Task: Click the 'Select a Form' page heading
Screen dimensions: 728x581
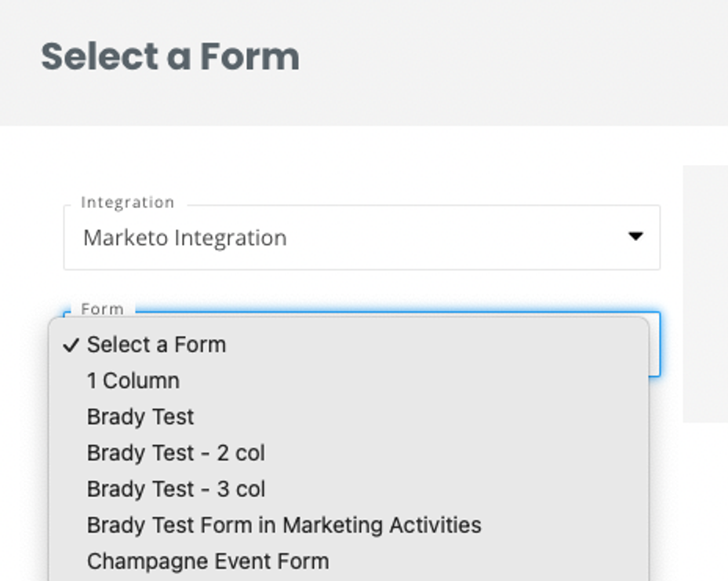Action: click(170, 57)
